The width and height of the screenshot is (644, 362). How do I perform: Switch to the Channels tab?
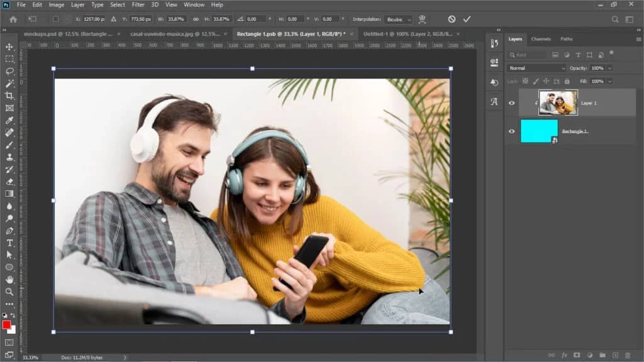[540, 39]
